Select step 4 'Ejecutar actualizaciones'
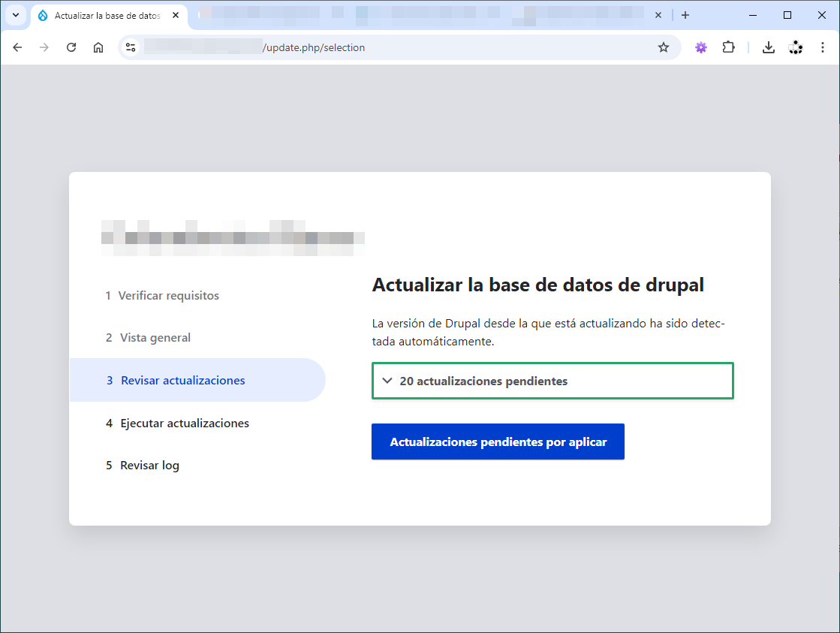 pos(177,423)
